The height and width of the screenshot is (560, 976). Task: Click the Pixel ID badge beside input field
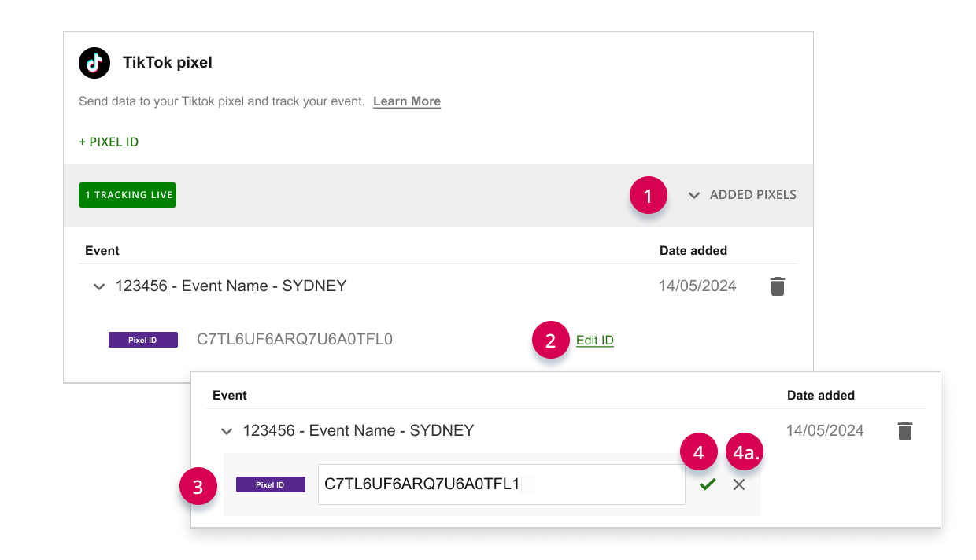270,484
